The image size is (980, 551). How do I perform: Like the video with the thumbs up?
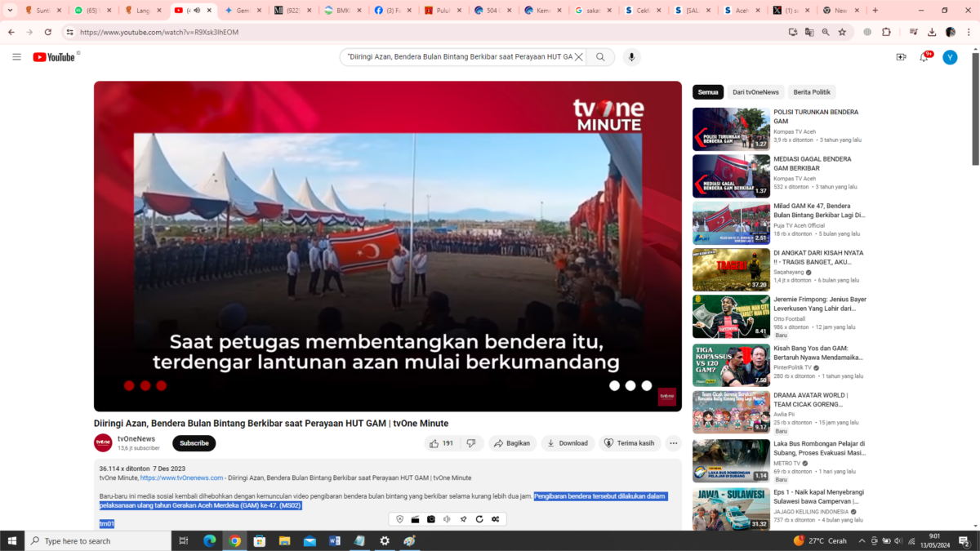tap(434, 442)
